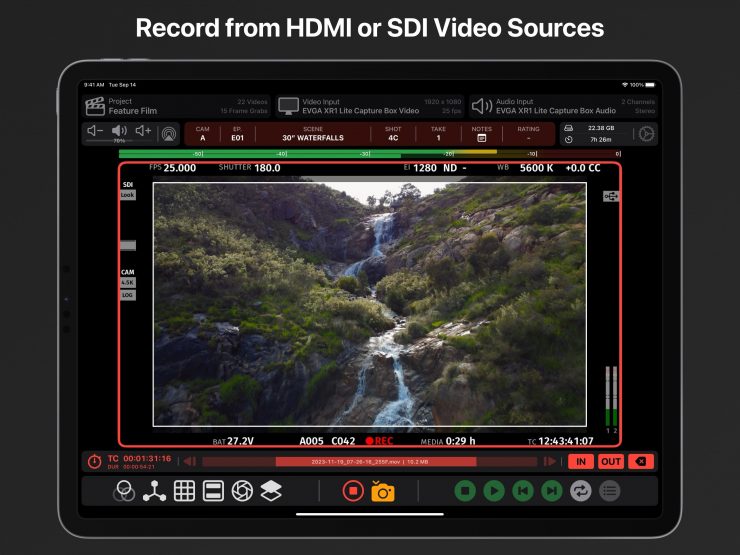
Task: Set the OUT point
Action: 610,461
